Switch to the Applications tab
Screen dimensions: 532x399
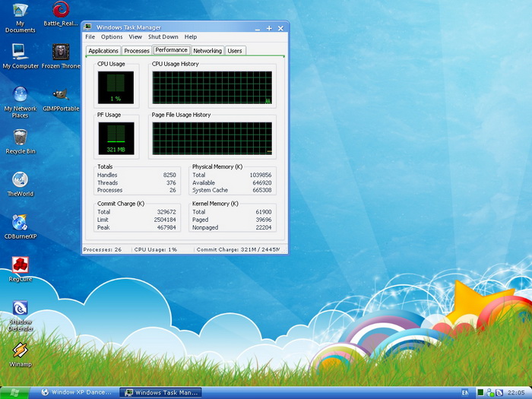coord(103,51)
